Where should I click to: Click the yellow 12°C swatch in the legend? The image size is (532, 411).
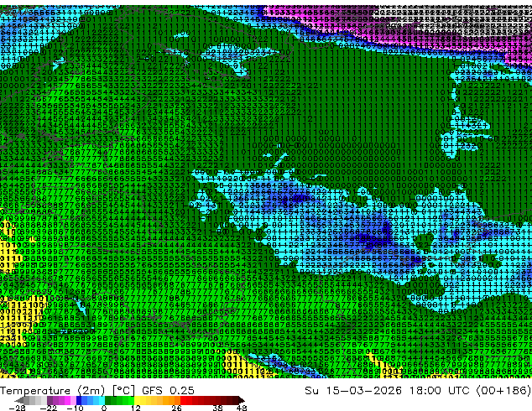(x=137, y=400)
